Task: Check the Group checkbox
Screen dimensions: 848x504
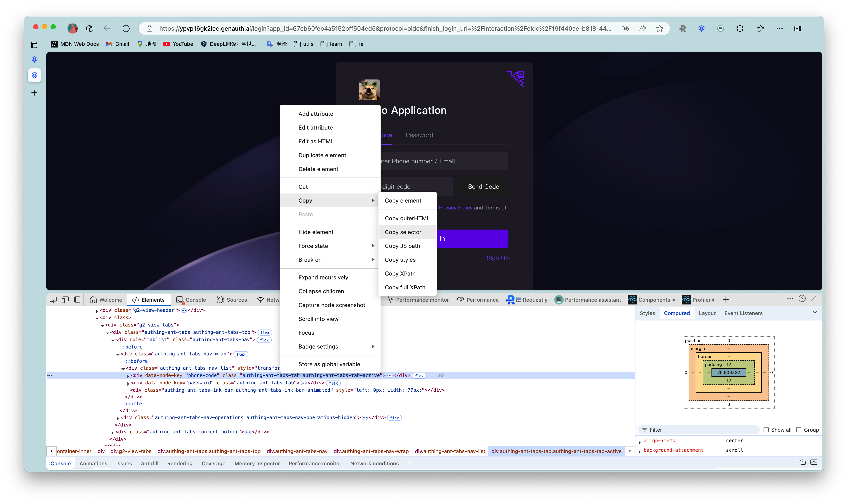Action: tap(799, 430)
